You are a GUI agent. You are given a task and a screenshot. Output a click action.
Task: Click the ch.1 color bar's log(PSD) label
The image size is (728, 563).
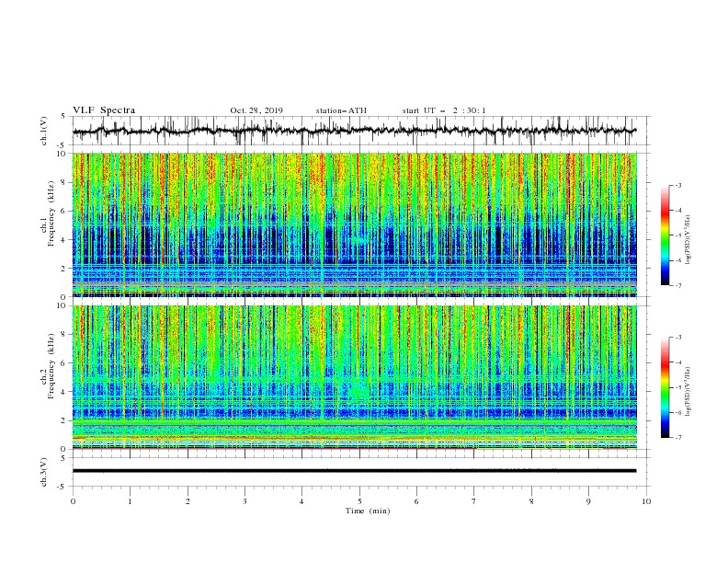point(688,240)
